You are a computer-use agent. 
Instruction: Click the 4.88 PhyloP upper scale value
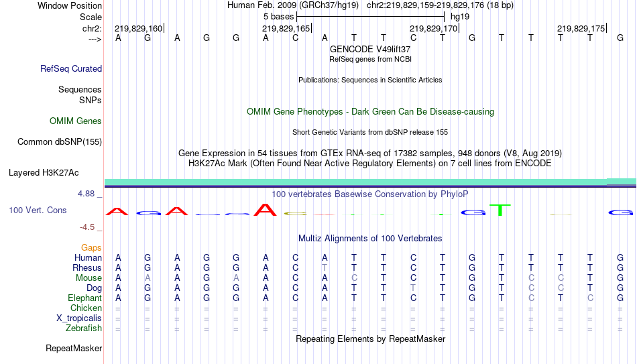coord(86,194)
